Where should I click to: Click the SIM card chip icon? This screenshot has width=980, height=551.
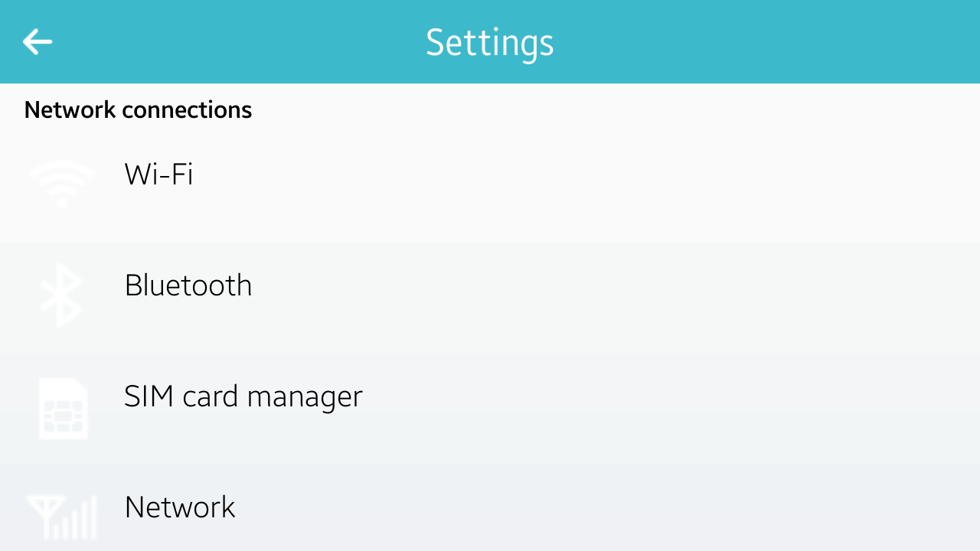click(63, 409)
